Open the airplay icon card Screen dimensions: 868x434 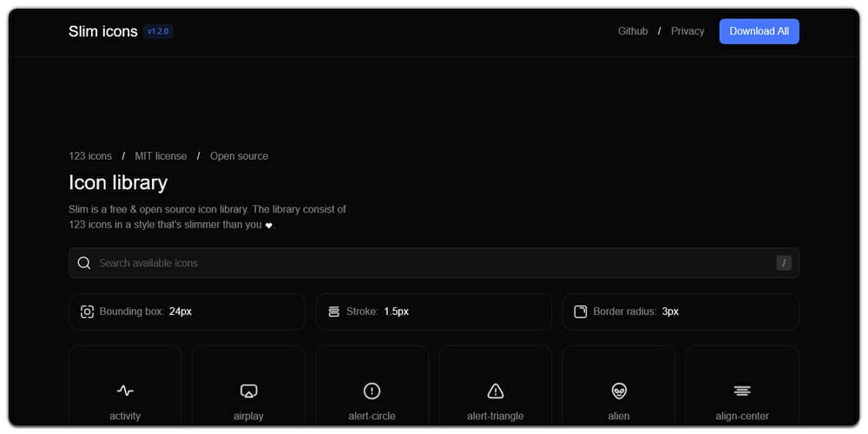coord(248,391)
